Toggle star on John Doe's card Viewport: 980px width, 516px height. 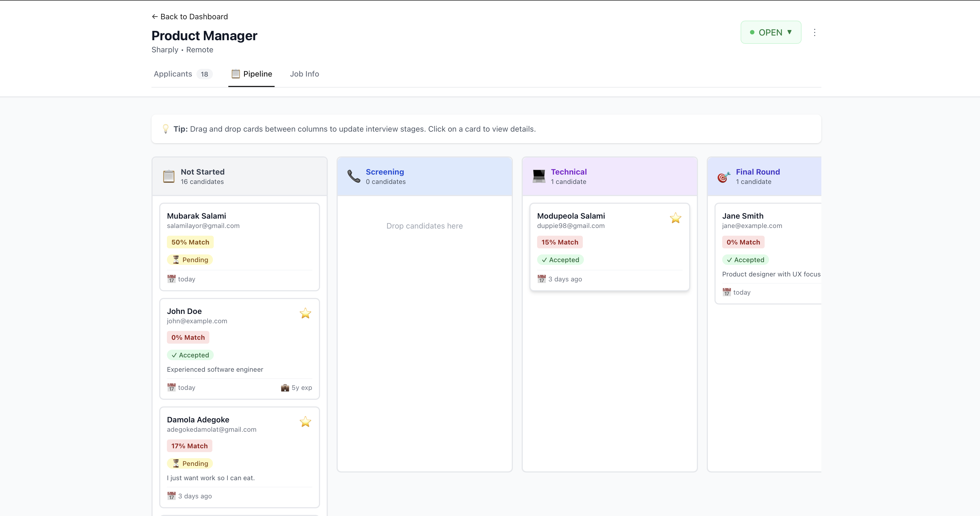point(305,313)
